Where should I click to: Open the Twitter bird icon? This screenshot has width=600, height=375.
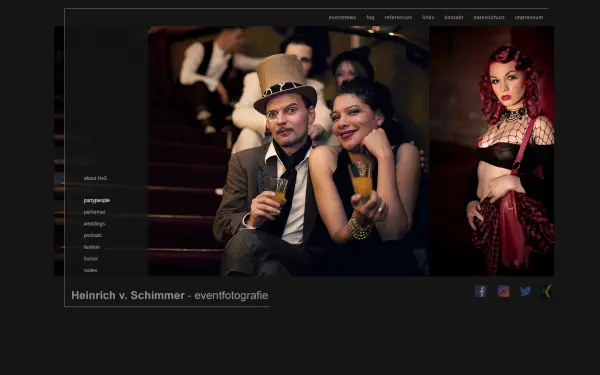pyautogui.click(x=525, y=291)
